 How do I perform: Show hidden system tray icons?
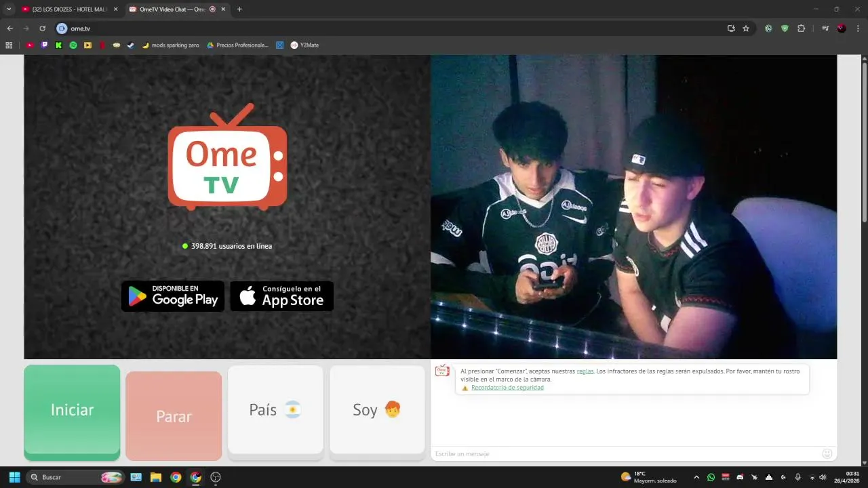coord(696,477)
